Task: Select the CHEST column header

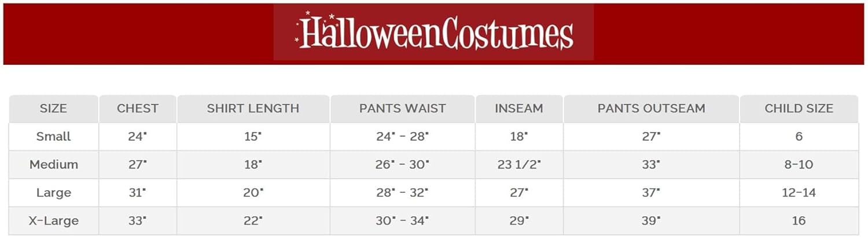Action: click(137, 108)
